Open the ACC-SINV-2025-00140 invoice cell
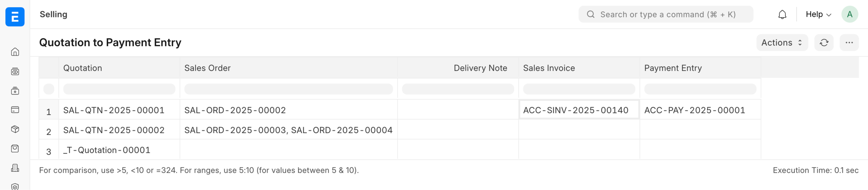 (x=579, y=110)
